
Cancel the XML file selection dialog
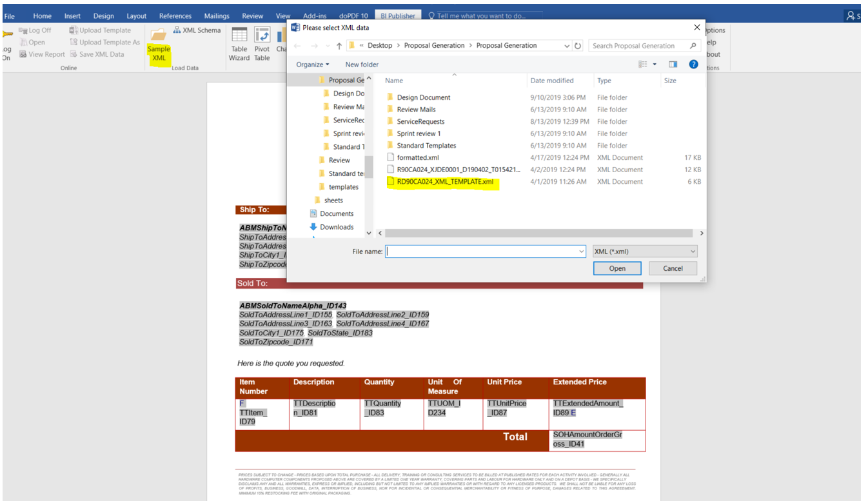(673, 268)
